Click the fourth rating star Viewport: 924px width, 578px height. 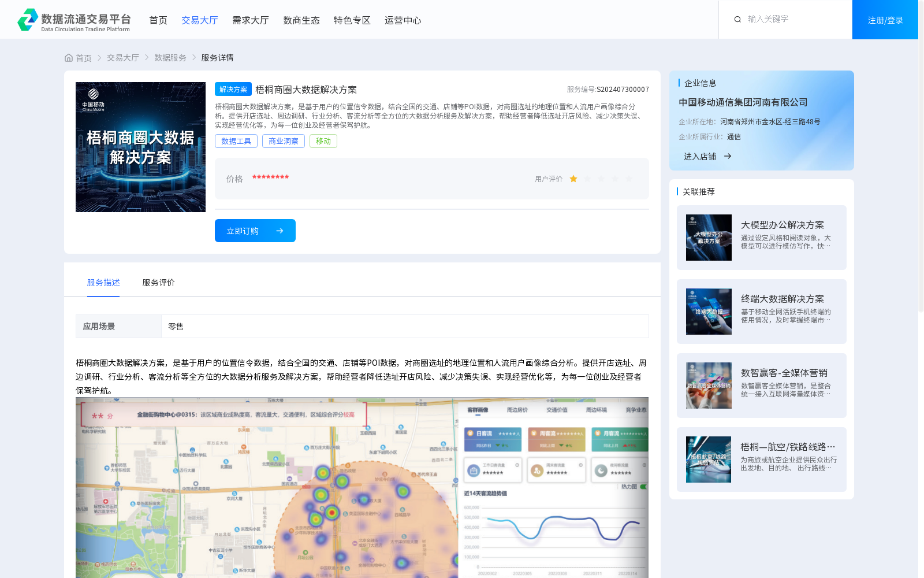click(615, 179)
